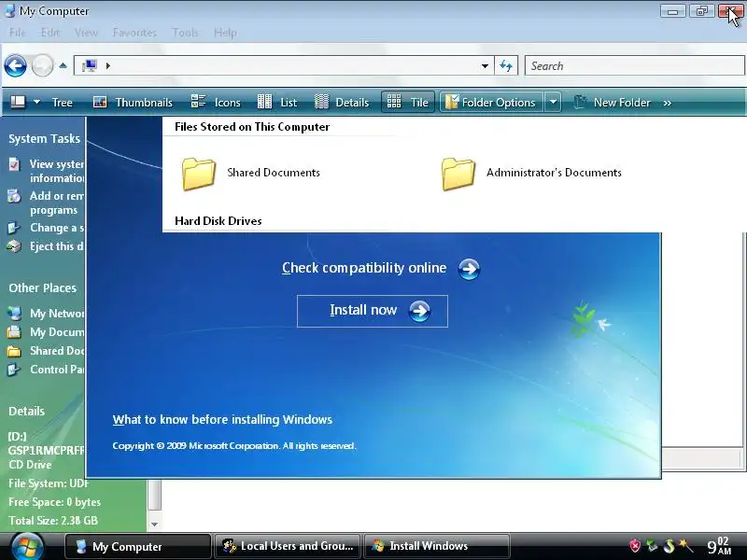Screen dimensions: 747x560
Task: Collapse the System Tasks section header
Action: tap(44, 138)
